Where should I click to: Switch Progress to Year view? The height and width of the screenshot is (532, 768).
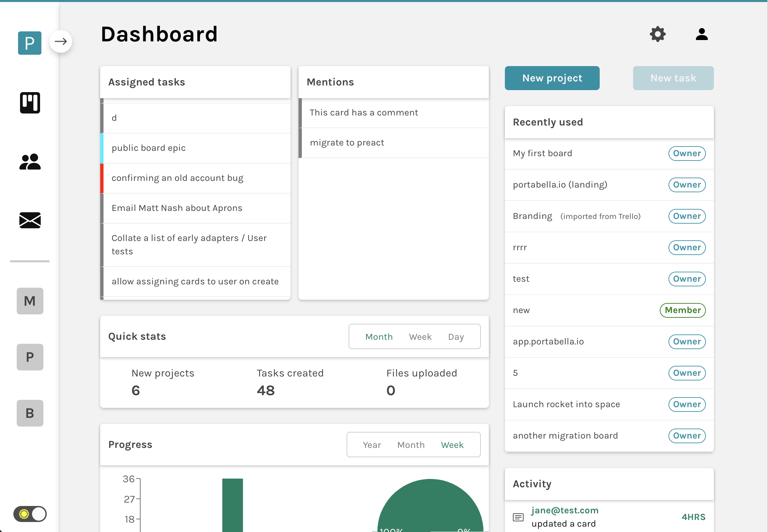coord(372,445)
